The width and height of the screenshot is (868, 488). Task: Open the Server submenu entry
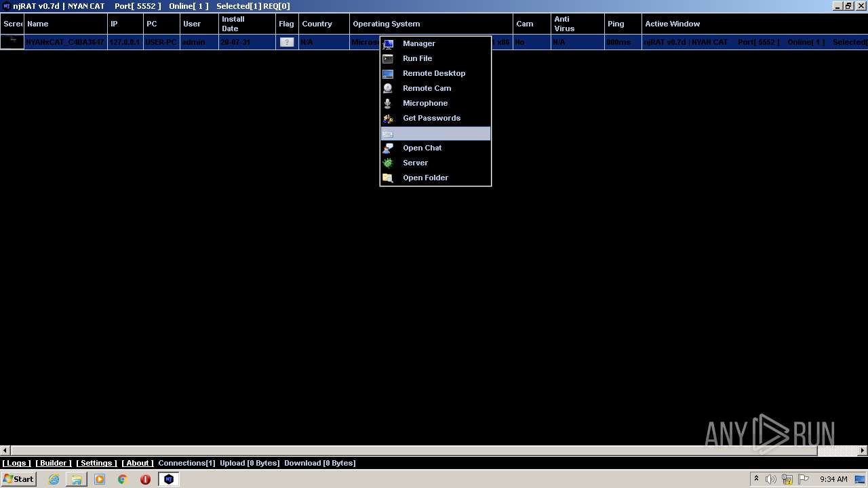pyautogui.click(x=435, y=163)
